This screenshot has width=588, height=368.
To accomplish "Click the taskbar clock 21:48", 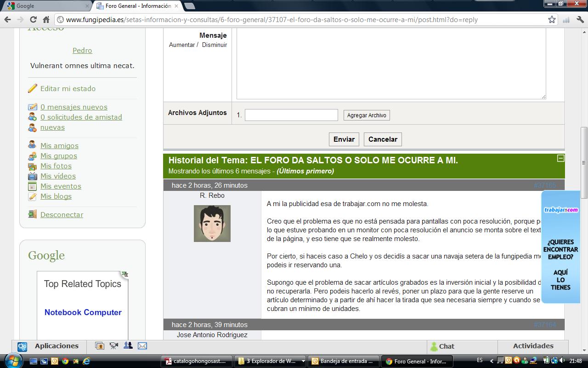I will [x=576, y=361].
